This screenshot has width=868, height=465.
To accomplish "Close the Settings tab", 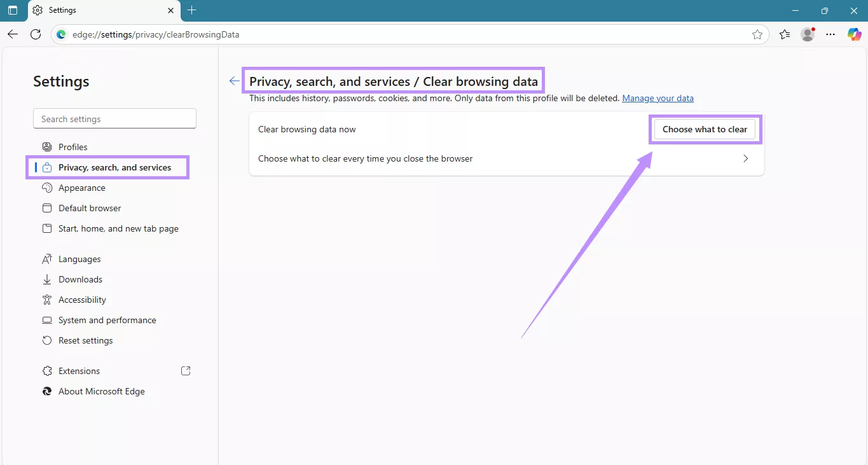I will (170, 10).
